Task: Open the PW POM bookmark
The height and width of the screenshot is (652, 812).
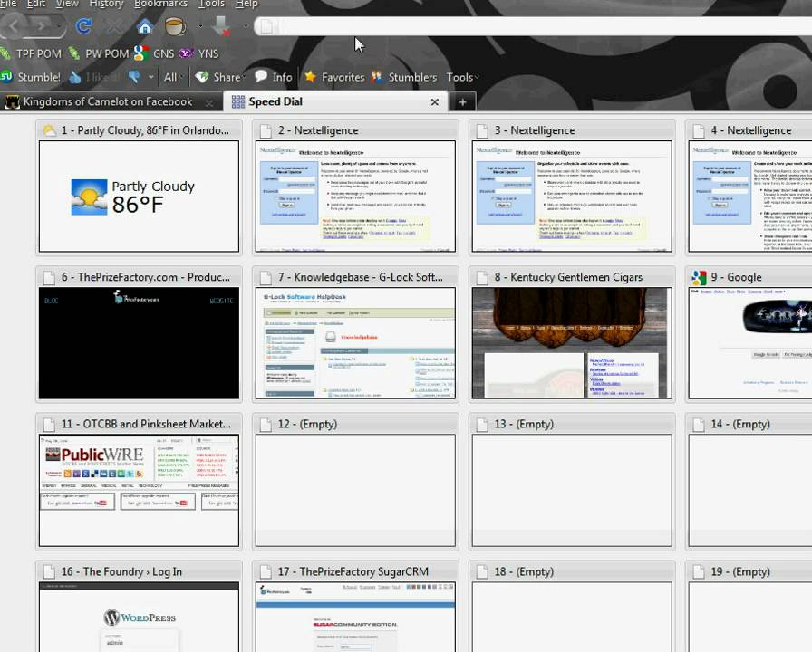Action: click(x=100, y=53)
